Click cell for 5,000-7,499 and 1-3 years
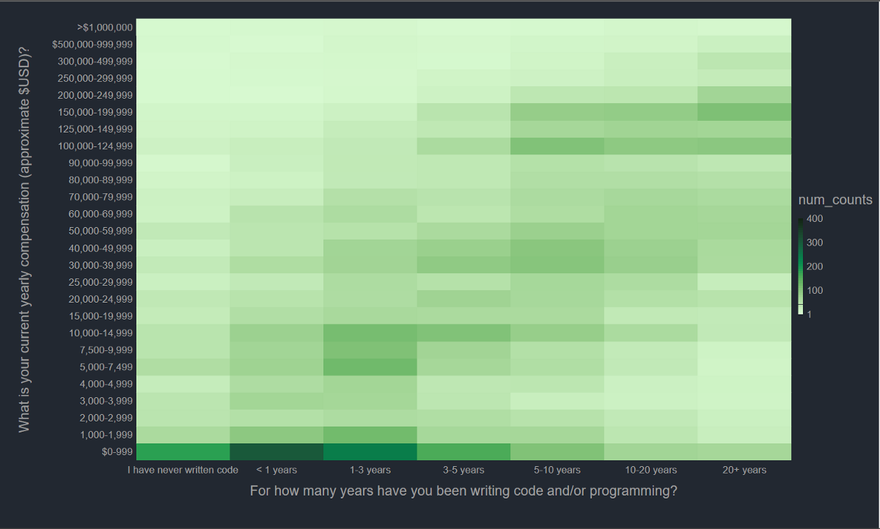 (370, 367)
